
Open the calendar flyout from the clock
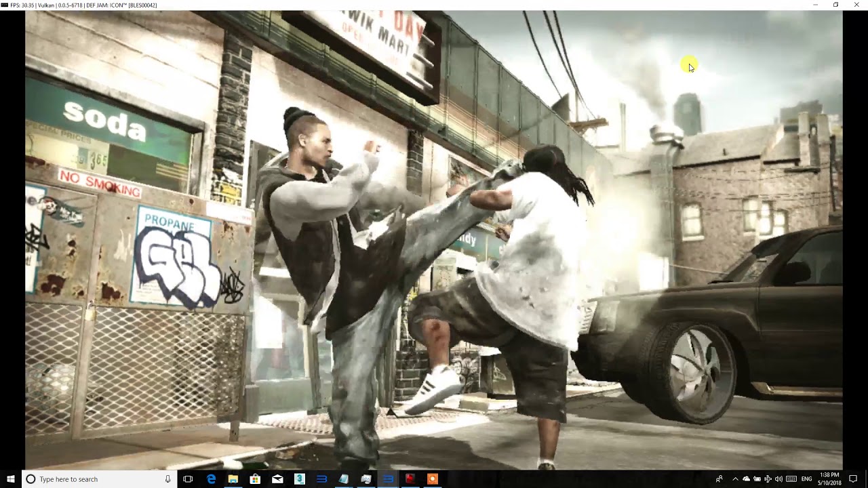tap(829, 479)
